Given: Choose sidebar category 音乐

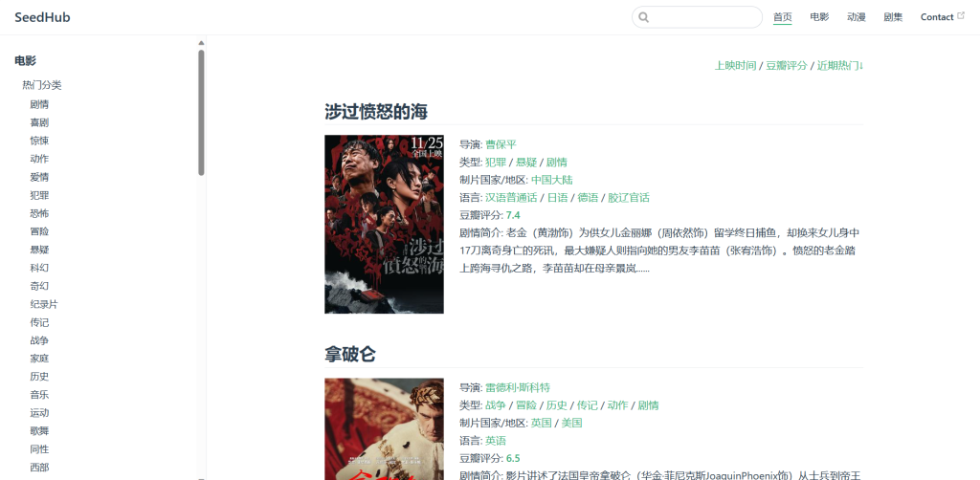Looking at the screenshot, I should pos(39,395).
